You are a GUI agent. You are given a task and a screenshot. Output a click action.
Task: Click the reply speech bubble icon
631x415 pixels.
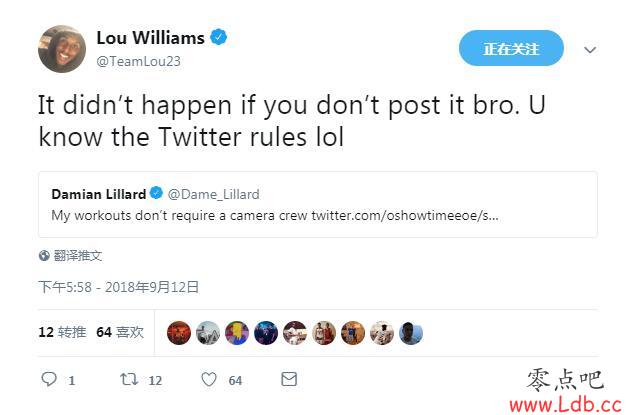[49, 379]
